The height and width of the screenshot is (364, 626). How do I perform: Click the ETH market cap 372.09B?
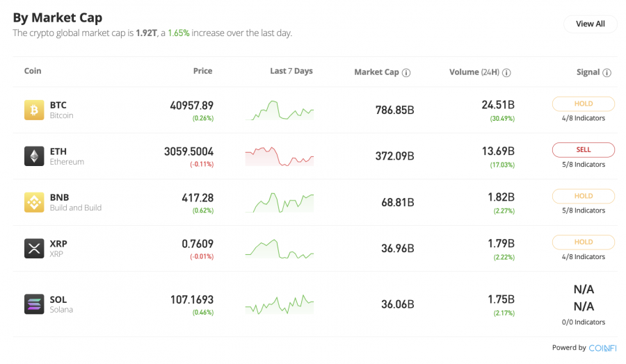395,156
